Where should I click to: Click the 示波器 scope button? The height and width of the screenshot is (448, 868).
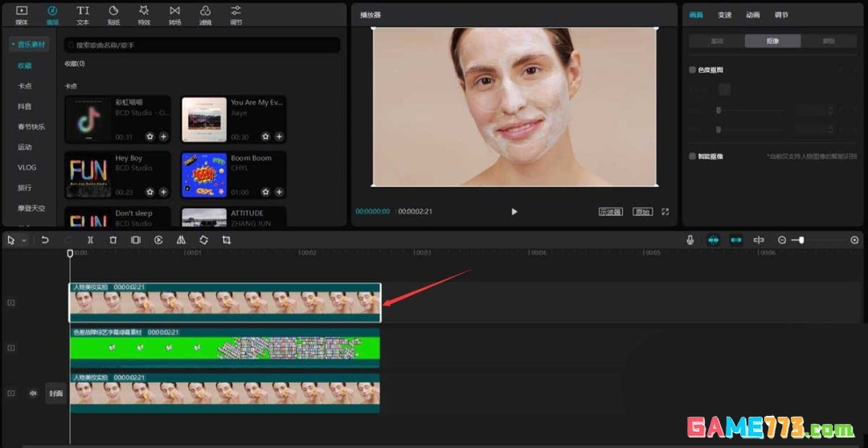(611, 212)
